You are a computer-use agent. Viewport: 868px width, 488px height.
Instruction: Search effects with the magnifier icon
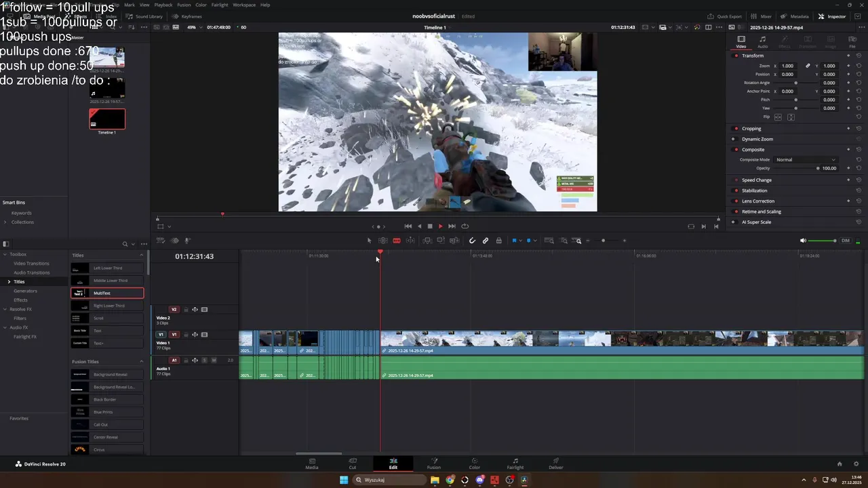pyautogui.click(x=125, y=244)
